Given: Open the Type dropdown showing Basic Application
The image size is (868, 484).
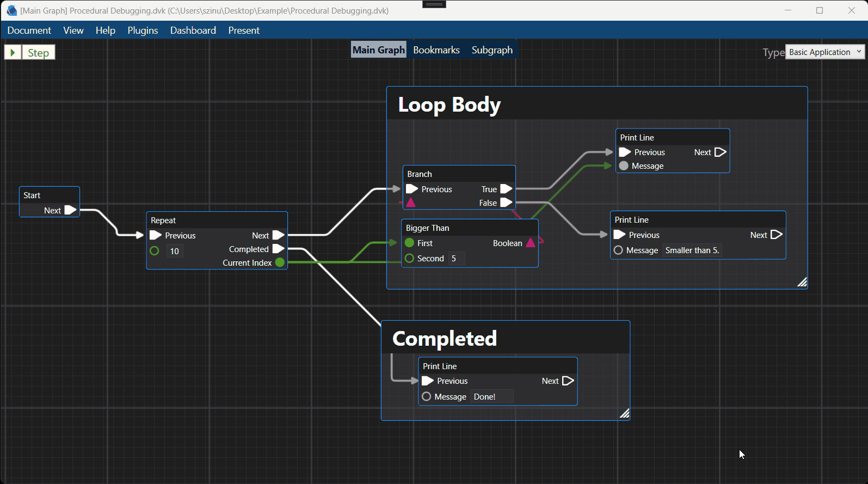Looking at the screenshot, I should 824,52.
